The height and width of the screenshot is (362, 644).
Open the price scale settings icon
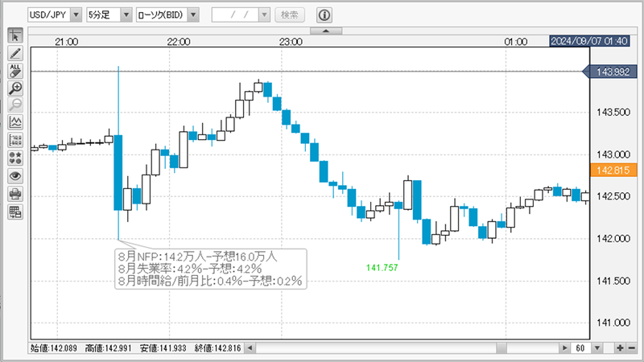pos(15,140)
